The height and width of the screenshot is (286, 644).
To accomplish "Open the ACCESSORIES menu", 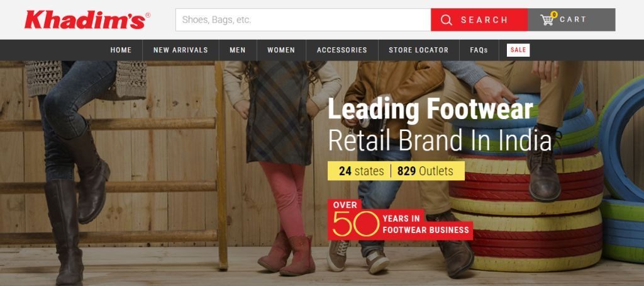I will (x=342, y=50).
